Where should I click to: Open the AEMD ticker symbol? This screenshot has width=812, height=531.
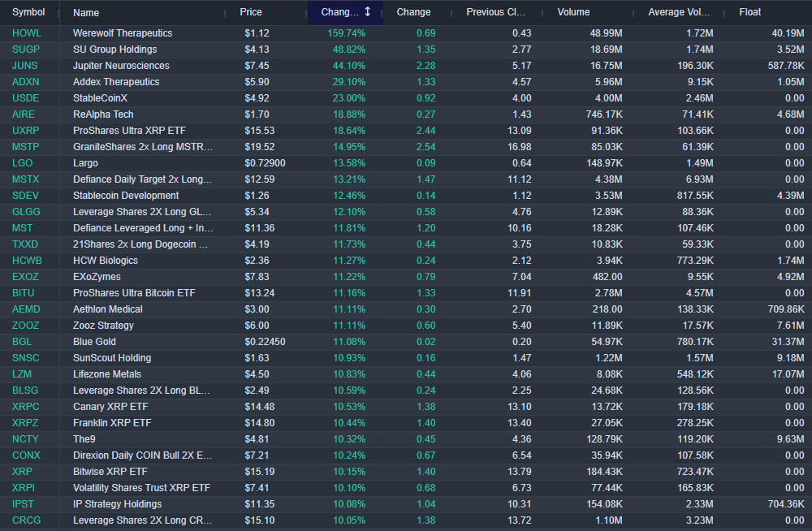click(26, 309)
